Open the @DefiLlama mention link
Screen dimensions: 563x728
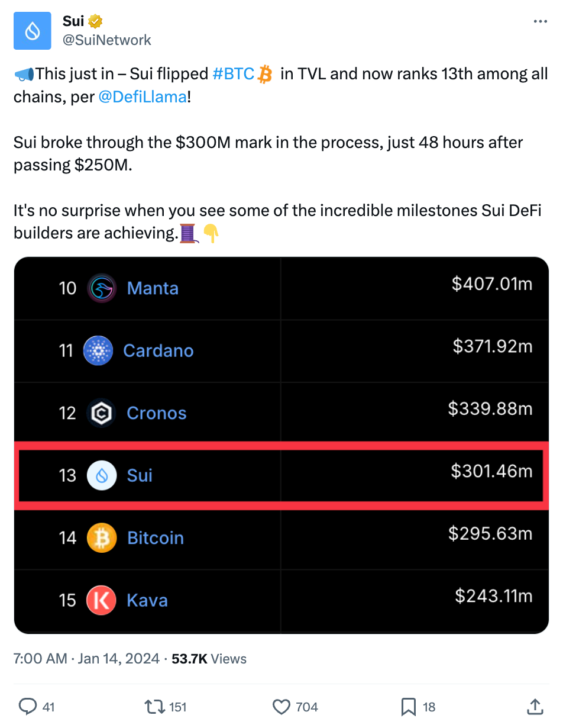142,96
